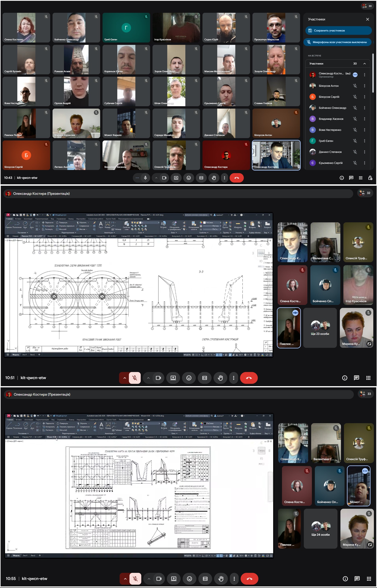Open activities grid icon in the 10:55 view
The image size is (377, 588).
(x=369, y=579)
